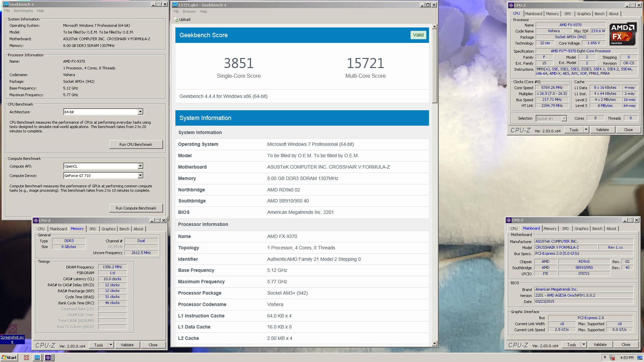Open Help menu in Geekbench 4 window

point(40,11)
